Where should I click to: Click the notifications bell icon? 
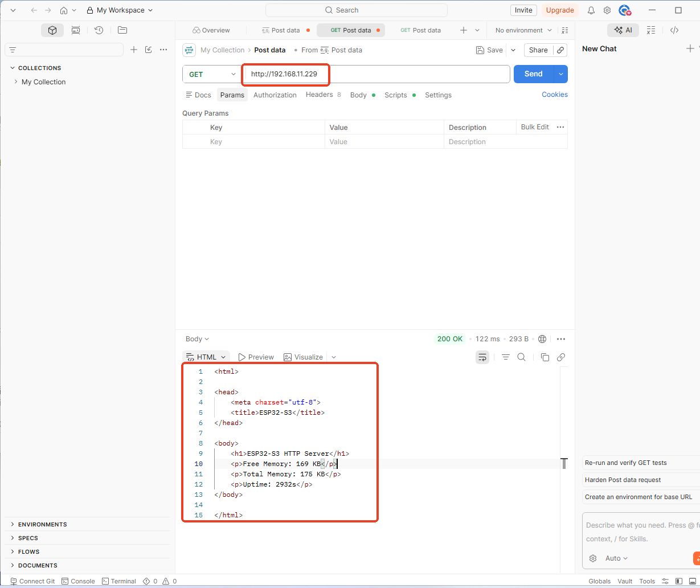point(591,10)
